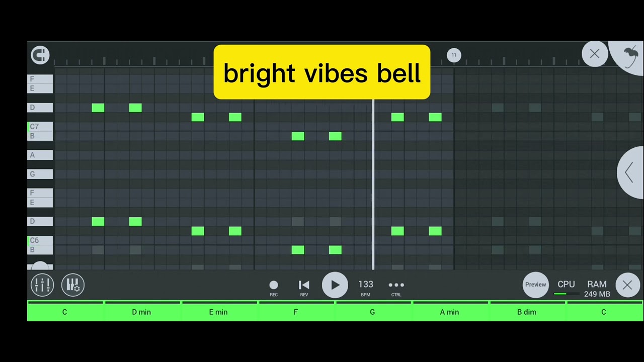Select the G chord
Screen dimensions: 644x362
click(x=372, y=312)
